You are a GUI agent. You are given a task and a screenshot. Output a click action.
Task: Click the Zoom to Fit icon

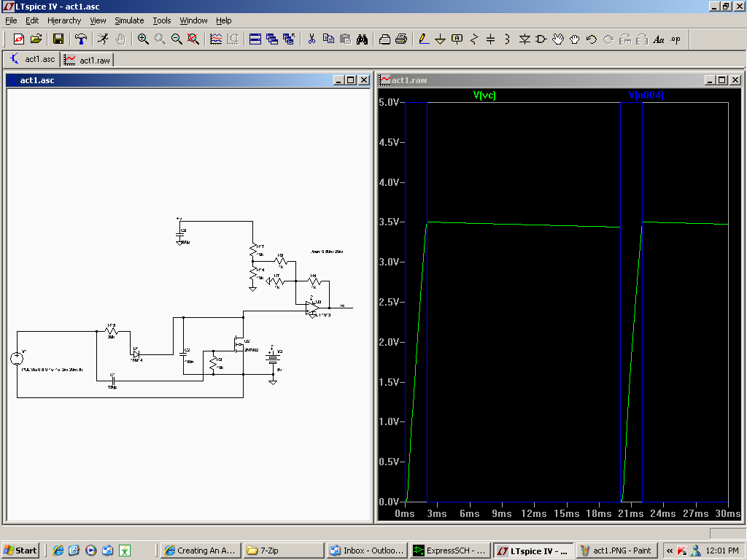click(x=193, y=39)
